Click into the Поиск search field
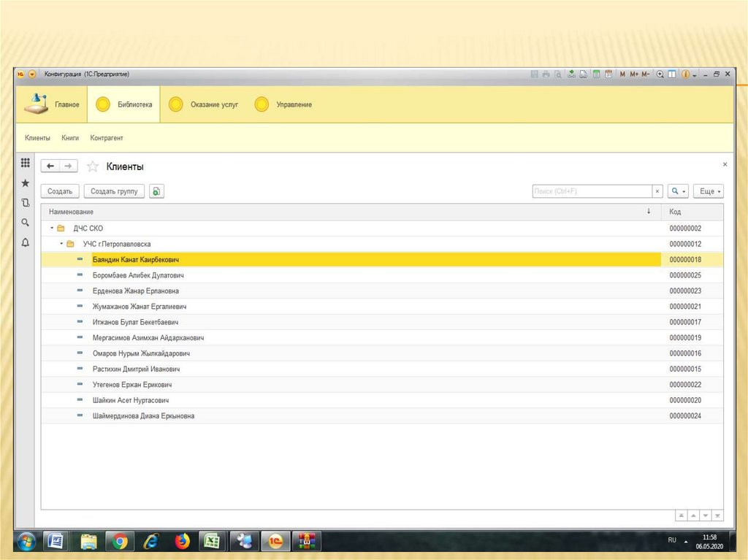 coord(592,191)
